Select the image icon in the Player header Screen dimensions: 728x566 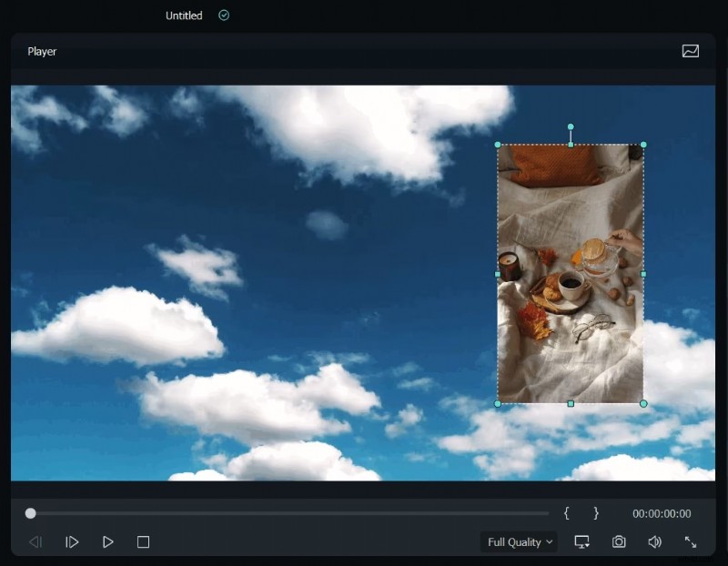tap(690, 52)
